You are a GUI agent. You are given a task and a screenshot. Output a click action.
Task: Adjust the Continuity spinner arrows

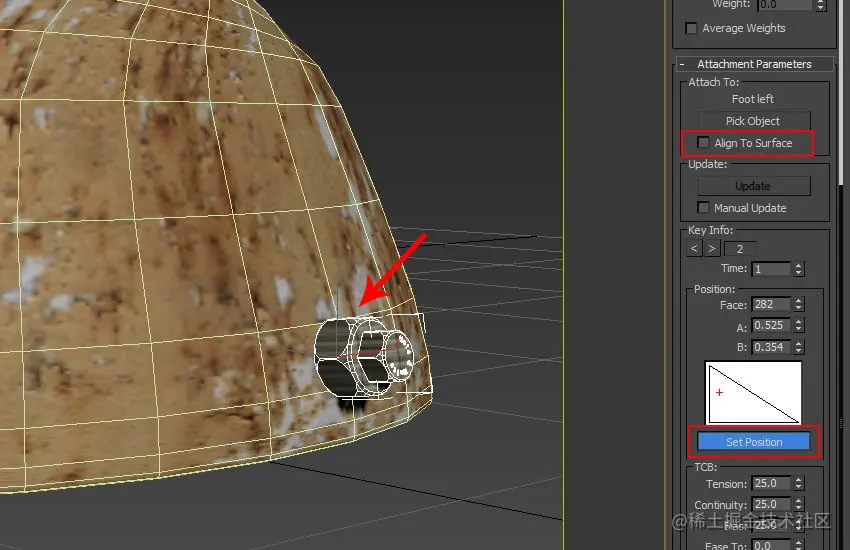[x=799, y=504]
